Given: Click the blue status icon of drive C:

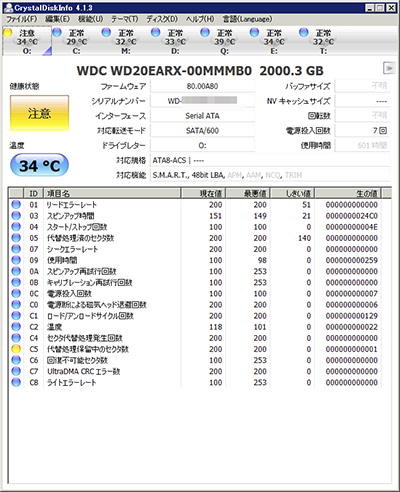Looking at the screenshot, I should (x=57, y=32).
